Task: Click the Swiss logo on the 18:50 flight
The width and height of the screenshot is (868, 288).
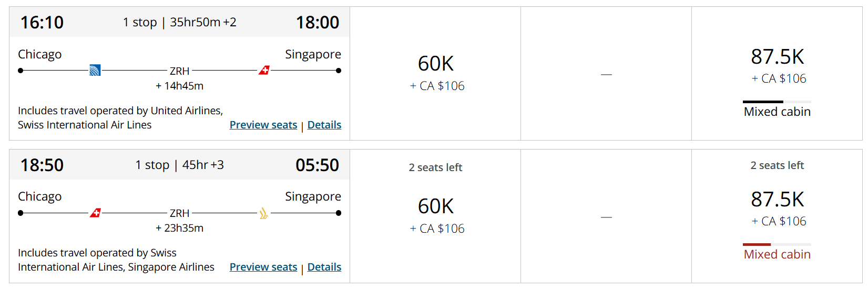Action: [x=95, y=213]
